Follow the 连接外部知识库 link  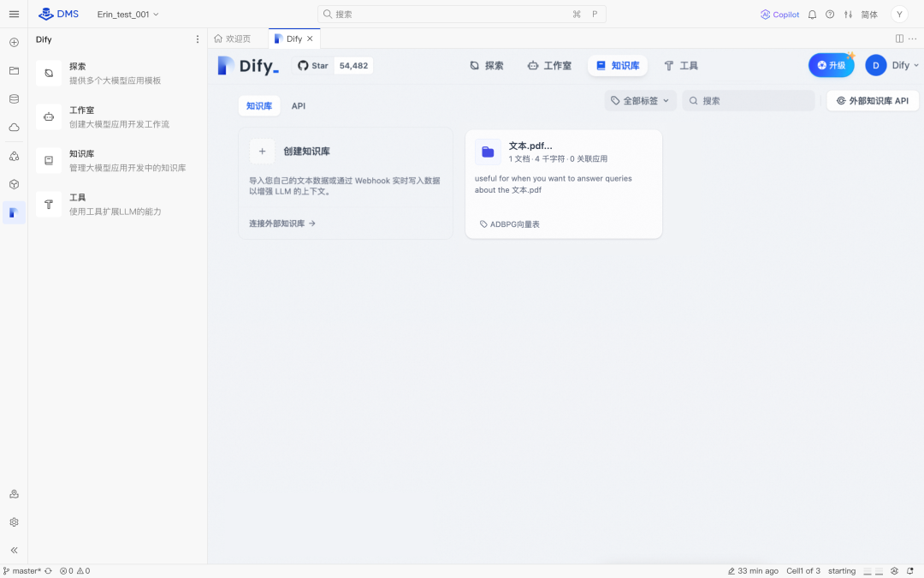[x=282, y=223]
